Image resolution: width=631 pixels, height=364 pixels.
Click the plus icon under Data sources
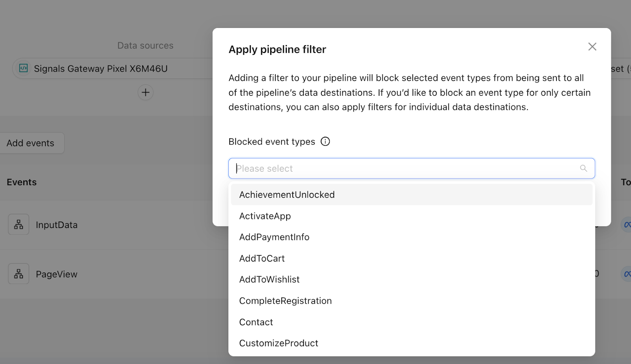(146, 93)
